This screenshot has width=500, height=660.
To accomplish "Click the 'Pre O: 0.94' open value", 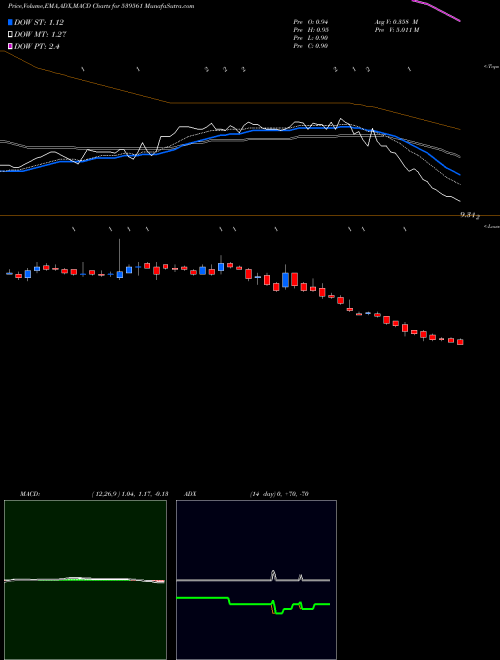I will (x=311, y=22).
